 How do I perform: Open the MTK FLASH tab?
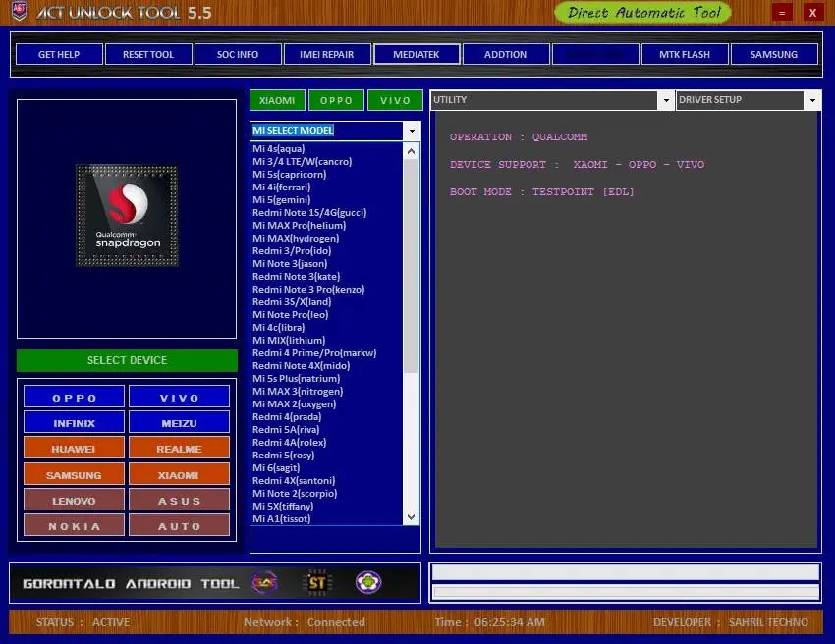click(x=685, y=54)
